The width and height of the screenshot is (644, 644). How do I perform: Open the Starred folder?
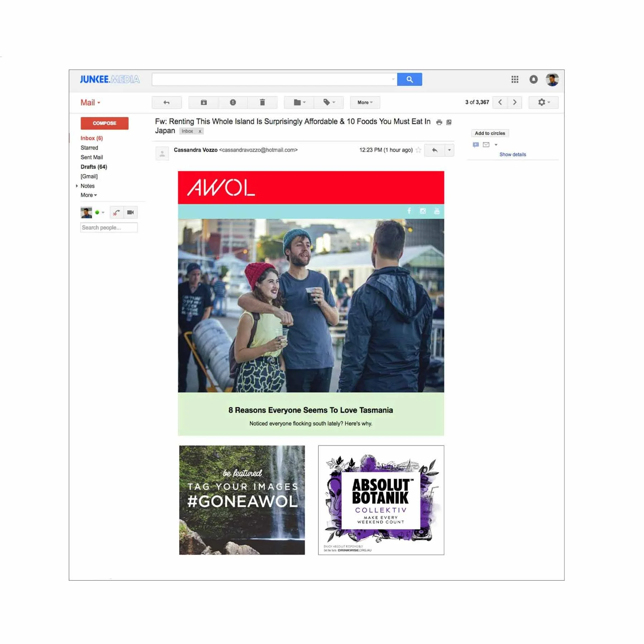point(89,148)
